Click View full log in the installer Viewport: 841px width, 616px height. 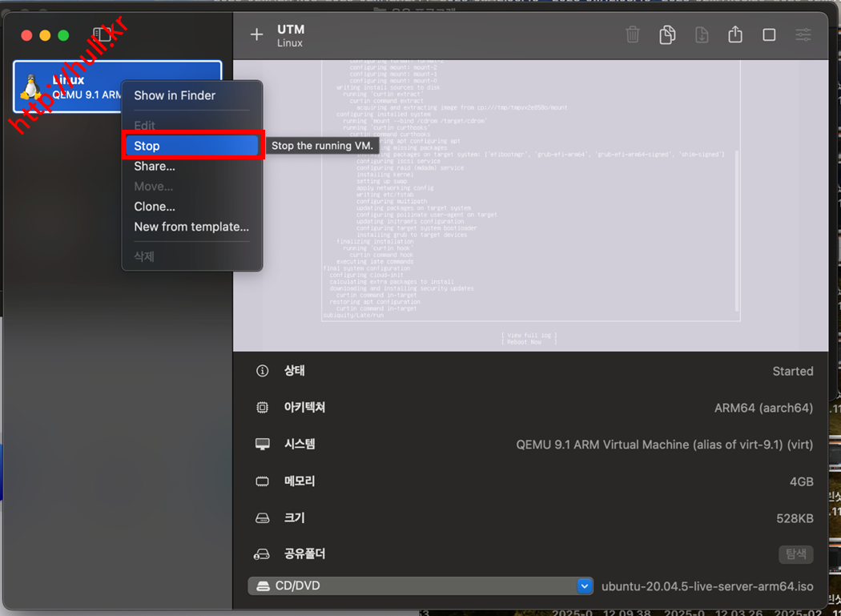coord(529,336)
